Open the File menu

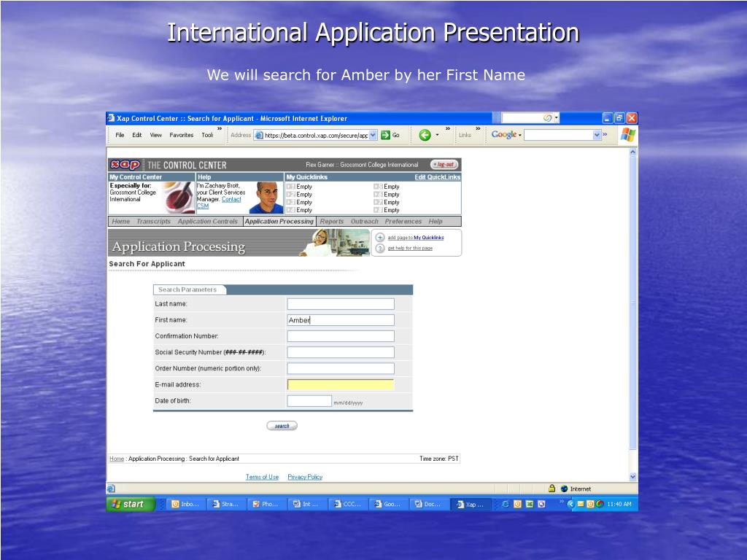(x=120, y=135)
